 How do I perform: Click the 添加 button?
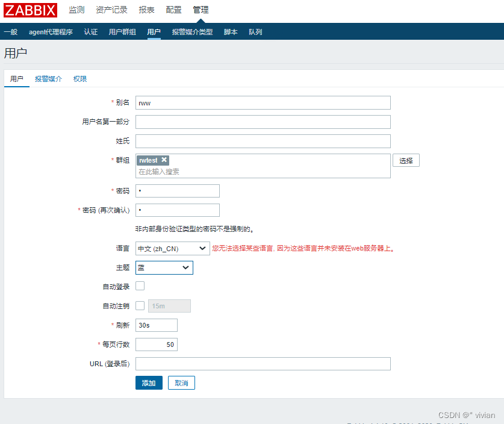coord(149,383)
